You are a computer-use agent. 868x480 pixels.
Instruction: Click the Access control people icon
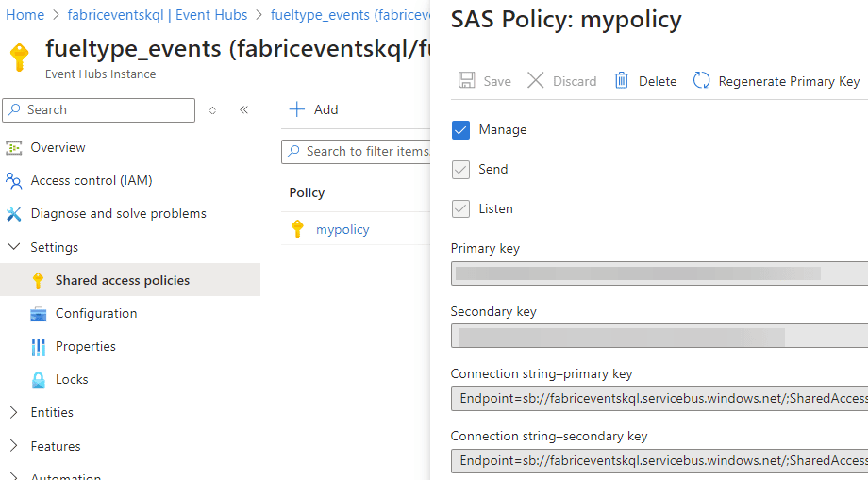(14, 180)
